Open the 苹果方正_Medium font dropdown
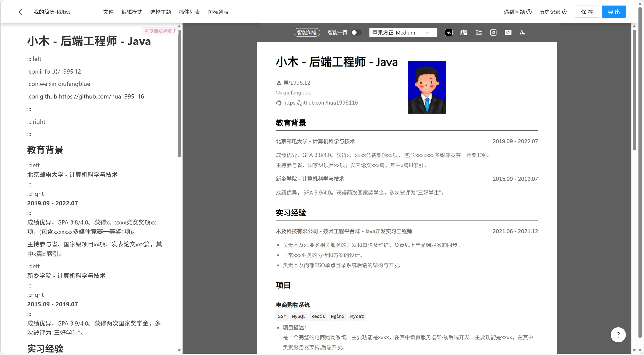 pos(403,33)
